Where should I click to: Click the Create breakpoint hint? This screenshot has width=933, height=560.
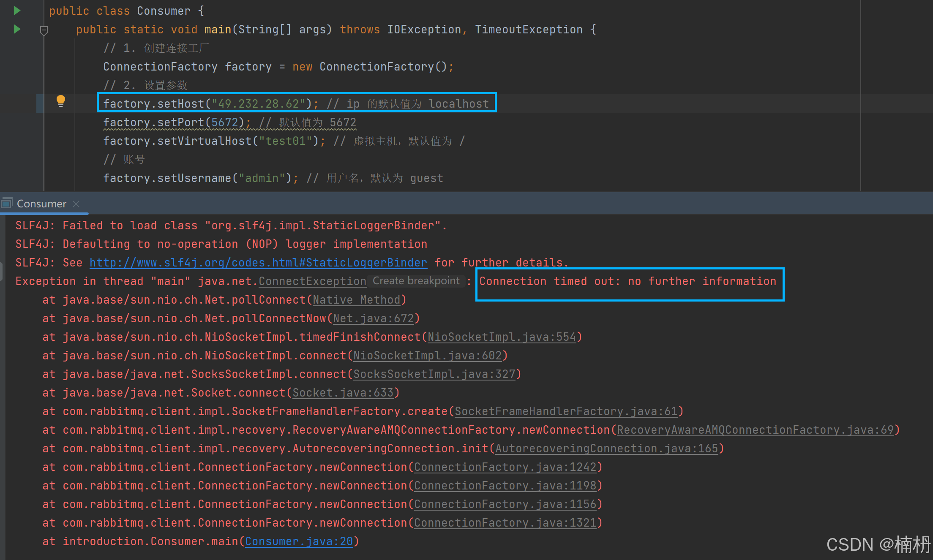pos(416,281)
